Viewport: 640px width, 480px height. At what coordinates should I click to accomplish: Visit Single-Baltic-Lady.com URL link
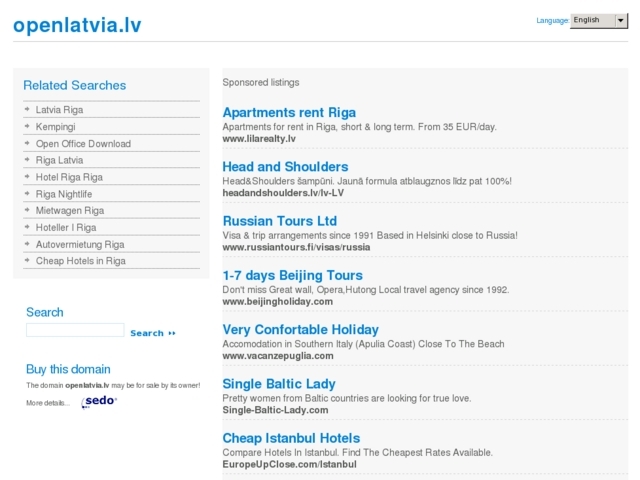point(275,410)
